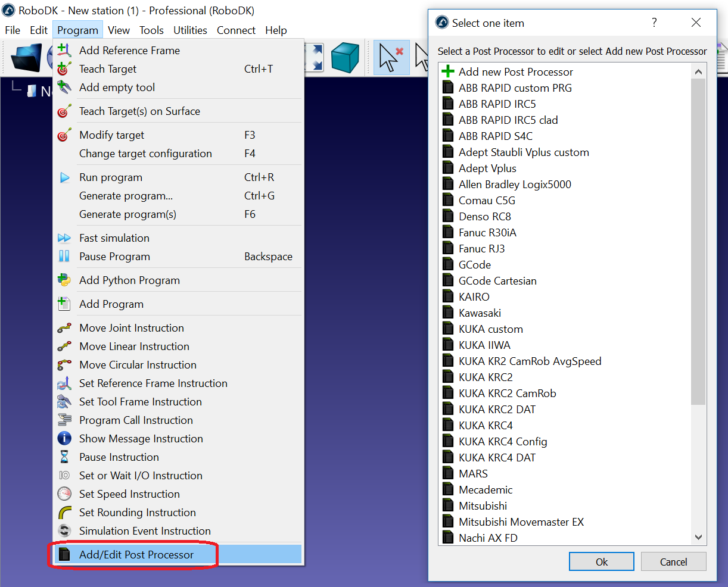
Task: Click the Add empty tool icon
Action: (64, 87)
